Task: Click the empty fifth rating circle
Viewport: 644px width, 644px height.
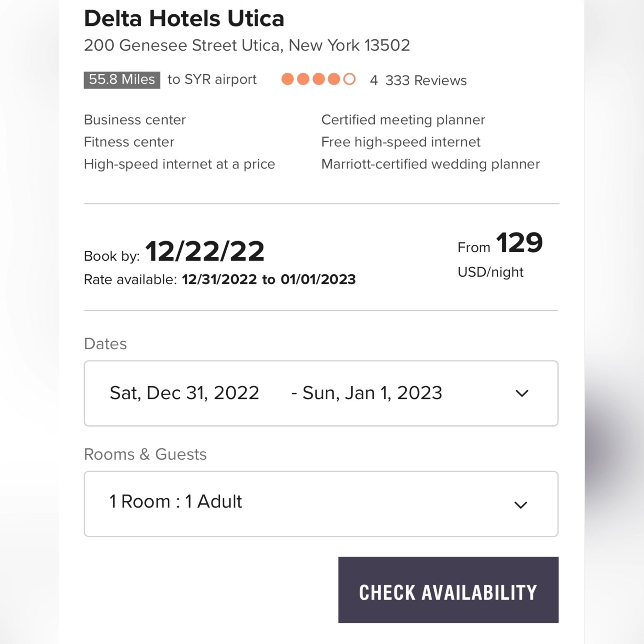Action: pyautogui.click(x=349, y=79)
